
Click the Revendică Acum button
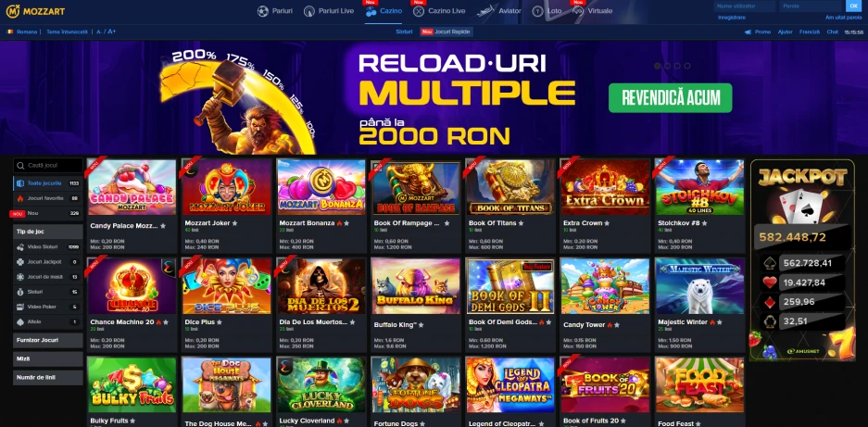[671, 98]
